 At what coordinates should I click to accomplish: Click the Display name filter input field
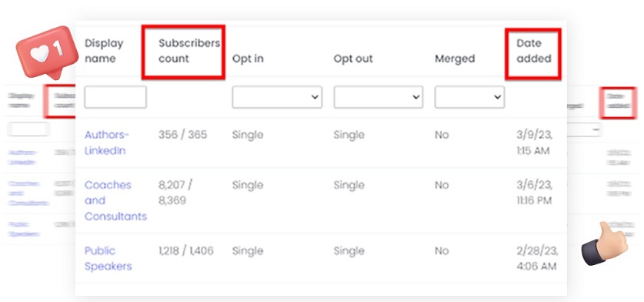point(115,97)
